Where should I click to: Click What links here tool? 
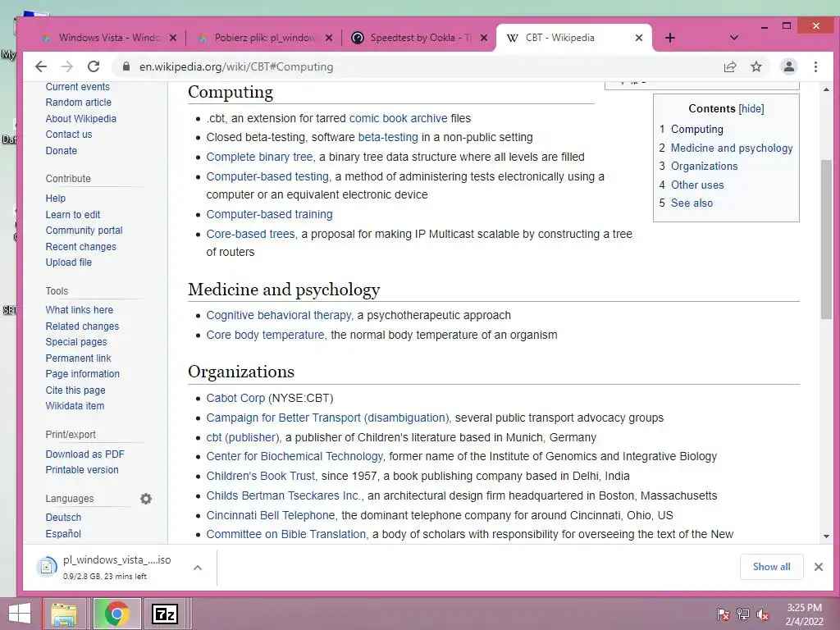click(x=80, y=309)
